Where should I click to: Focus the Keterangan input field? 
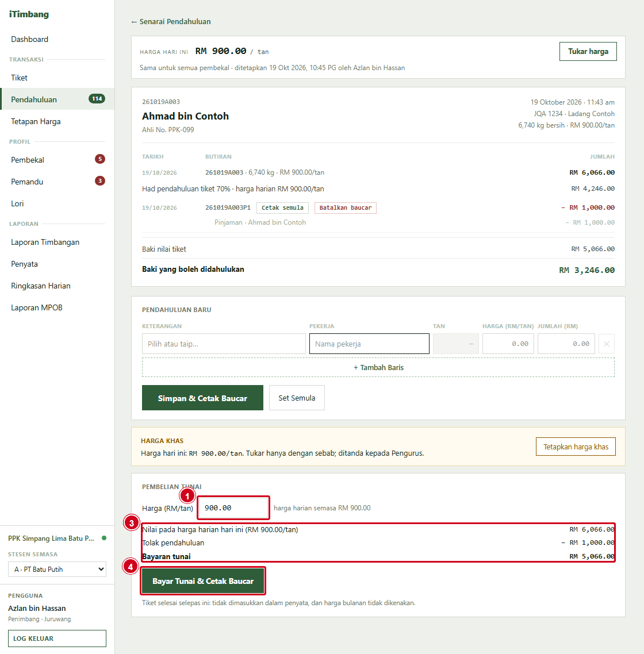[224, 344]
